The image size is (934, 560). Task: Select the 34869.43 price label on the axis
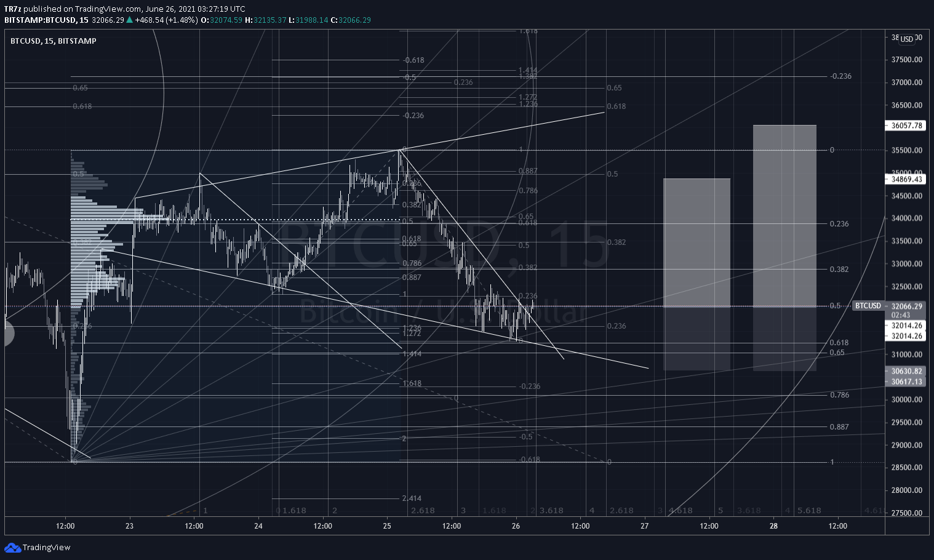pos(906,179)
